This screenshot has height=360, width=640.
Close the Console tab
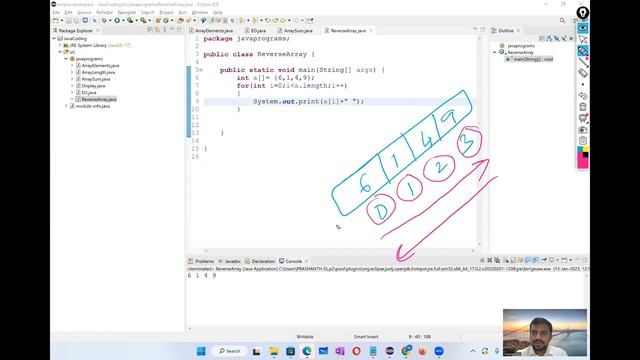click(x=307, y=261)
